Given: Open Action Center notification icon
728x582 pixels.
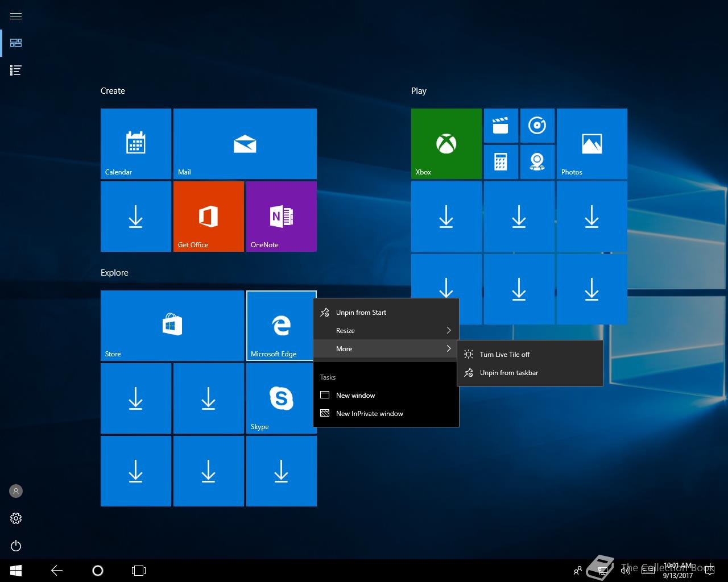Looking at the screenshot, I should click(709, 571).
